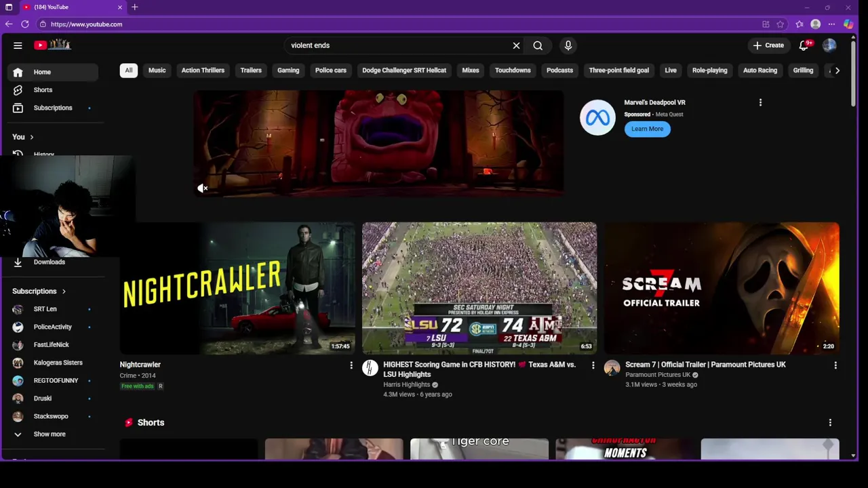Screen dimensions: 868x488
Task: Open more options for Shorts shelf
Action: 830,422
